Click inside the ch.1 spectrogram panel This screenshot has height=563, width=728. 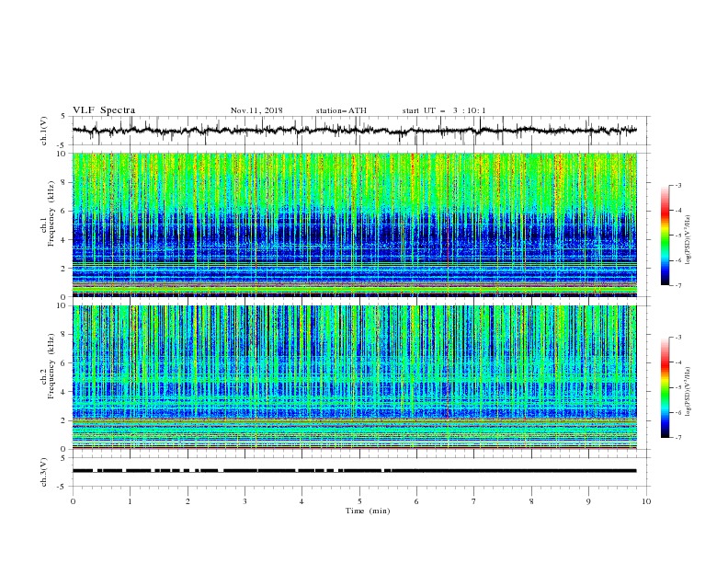click(355, 224)
